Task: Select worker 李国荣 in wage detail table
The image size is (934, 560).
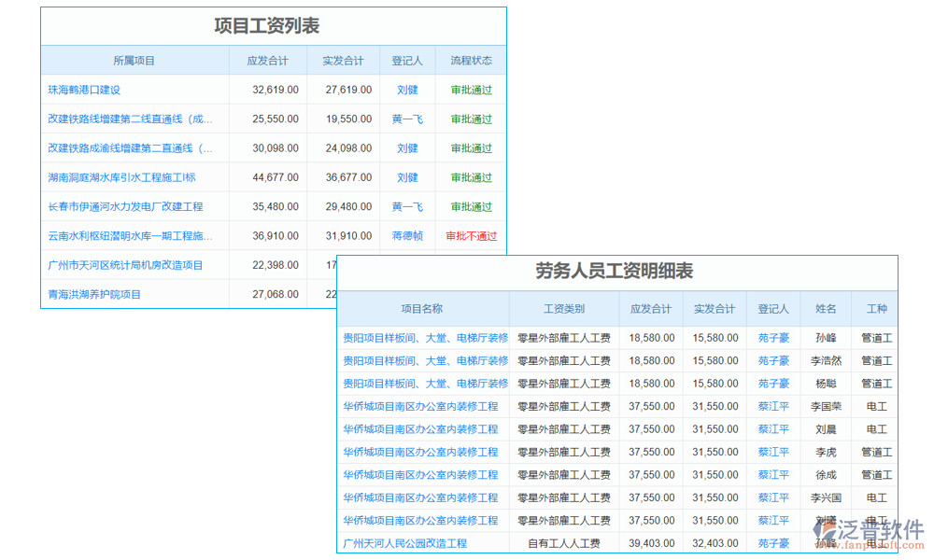Action: point(826,406)
